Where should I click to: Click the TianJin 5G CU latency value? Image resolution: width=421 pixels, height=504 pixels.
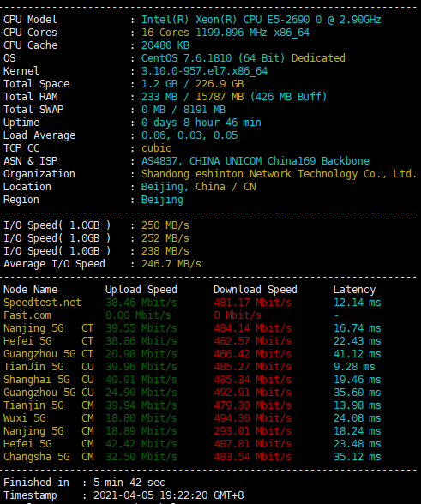pyautogui.click(x=354, y=367)
